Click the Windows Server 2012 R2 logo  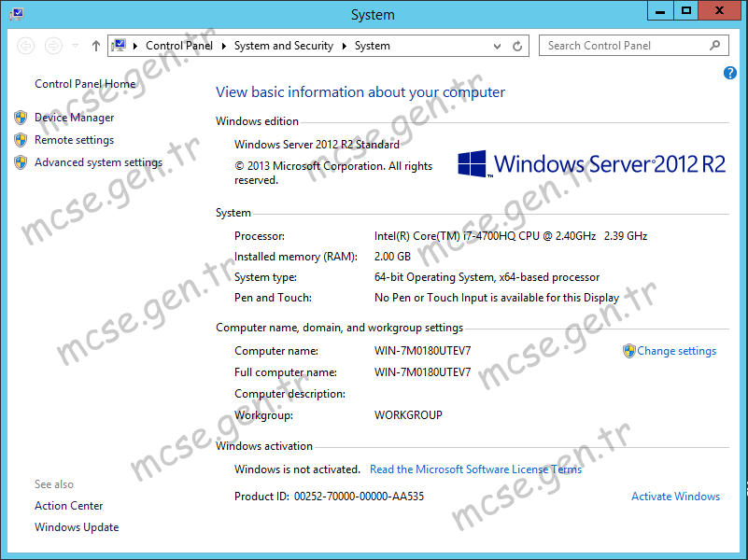(x=591, y=164)
